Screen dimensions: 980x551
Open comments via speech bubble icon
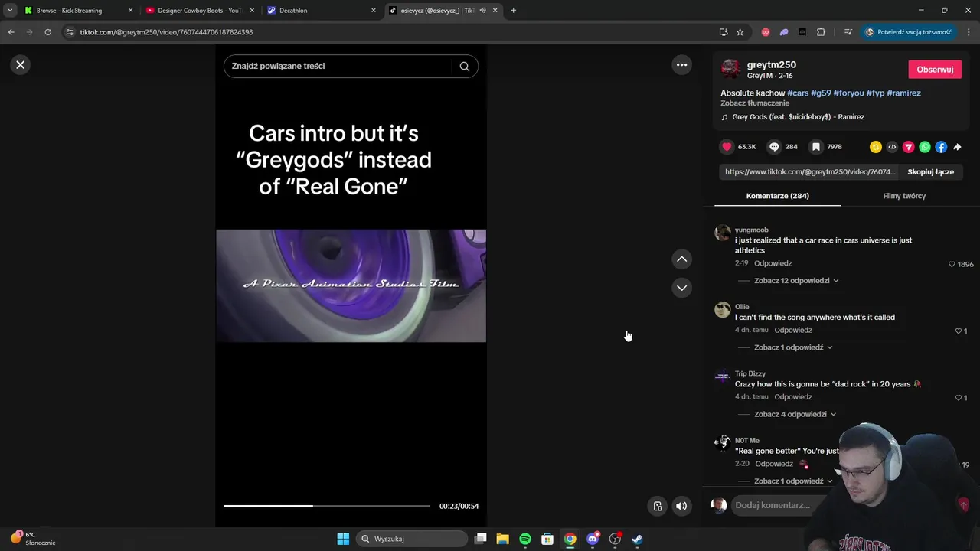[774, 147]
